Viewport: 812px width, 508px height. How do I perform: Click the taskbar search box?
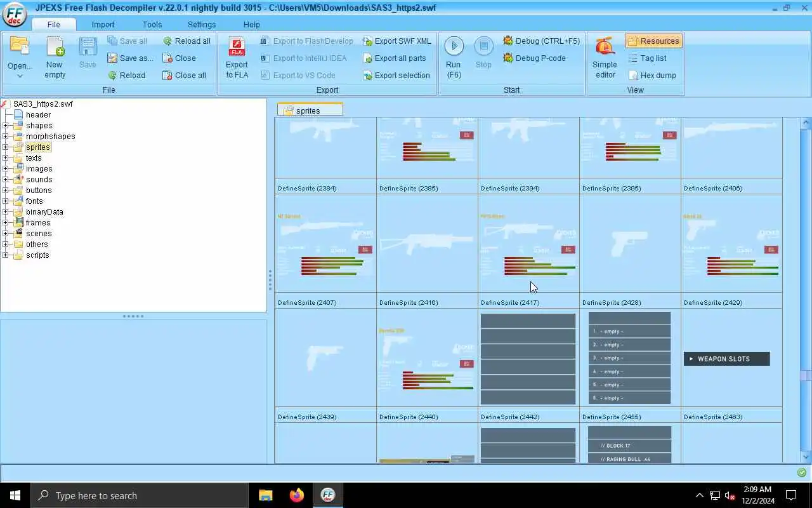140,495
